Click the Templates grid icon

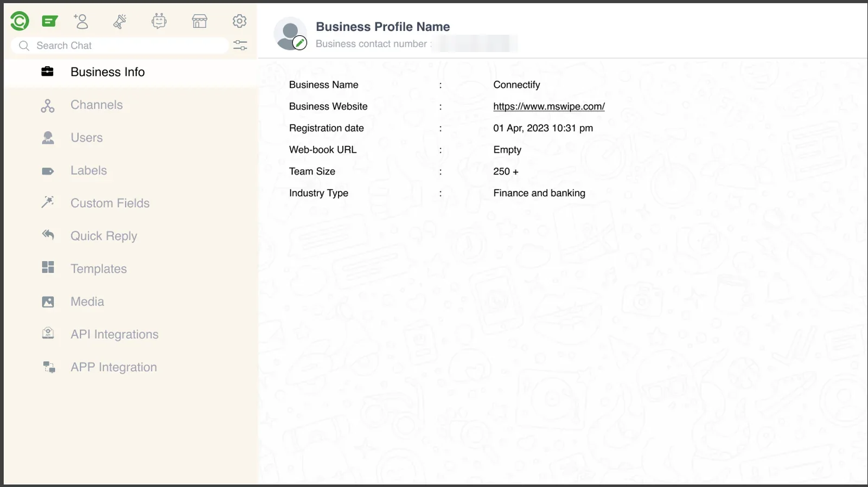point(48,267)
